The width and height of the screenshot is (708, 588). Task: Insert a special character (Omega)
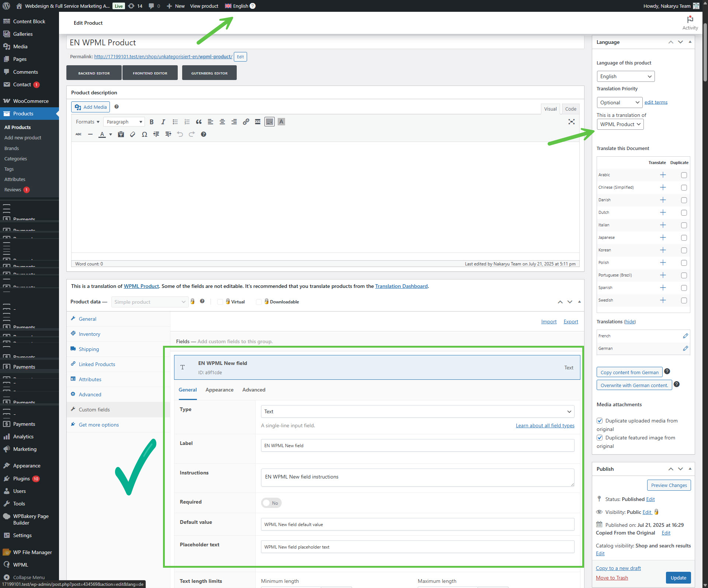coord(145,134)
